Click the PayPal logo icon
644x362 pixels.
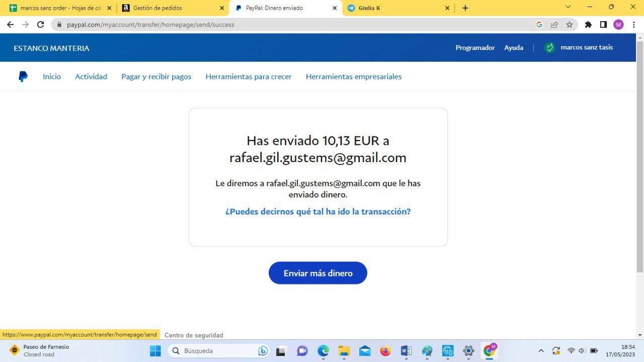click(23, 77)
